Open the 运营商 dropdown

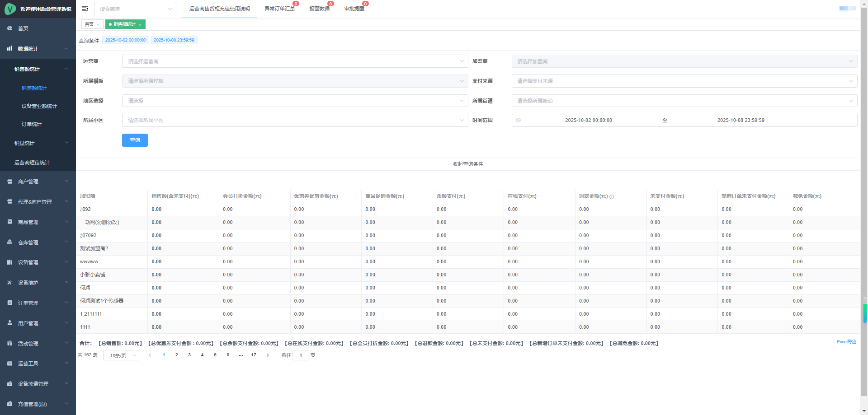pos(295,61)
